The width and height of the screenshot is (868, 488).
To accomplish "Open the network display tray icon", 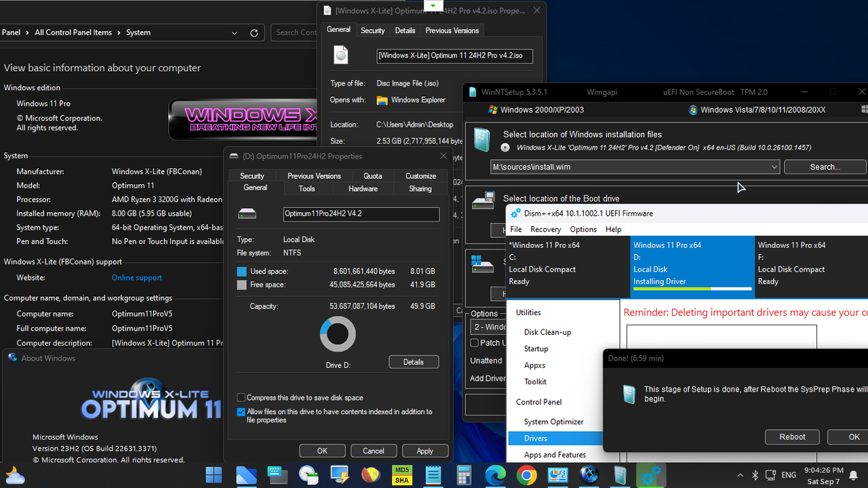I will [x=771, y=475].
